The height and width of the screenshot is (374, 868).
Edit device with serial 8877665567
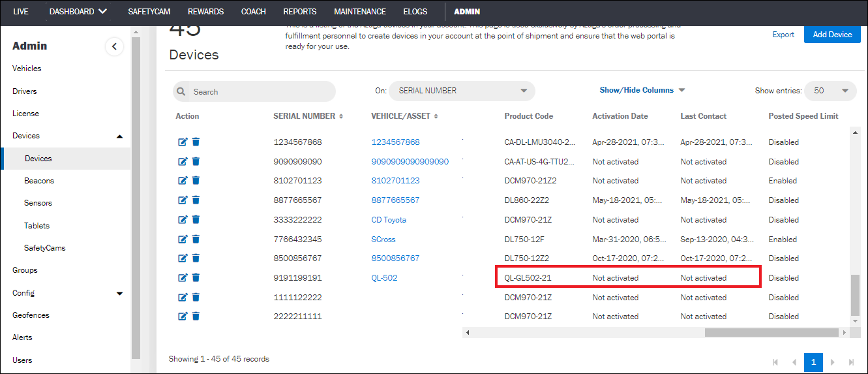click(x=183, y=200)
